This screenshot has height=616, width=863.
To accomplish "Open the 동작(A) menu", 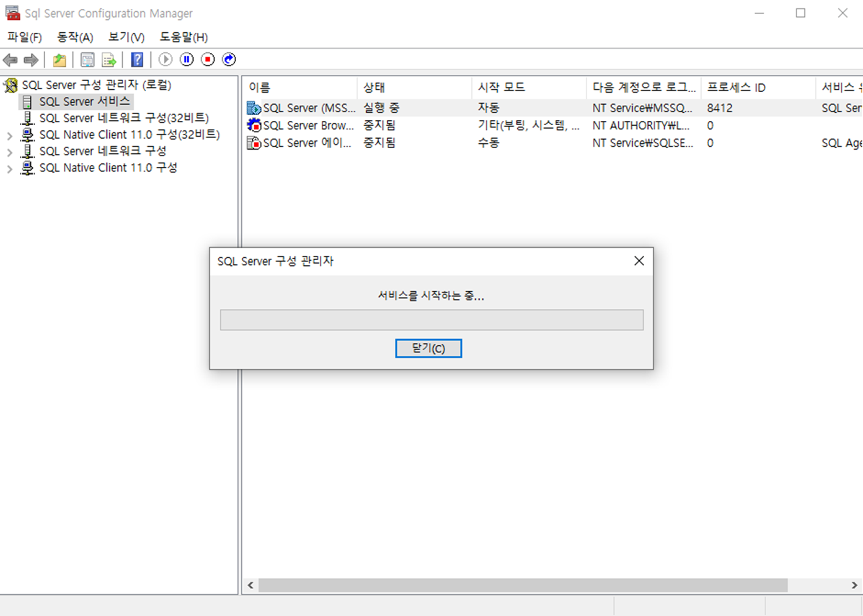I will click(x=75, y=37).
